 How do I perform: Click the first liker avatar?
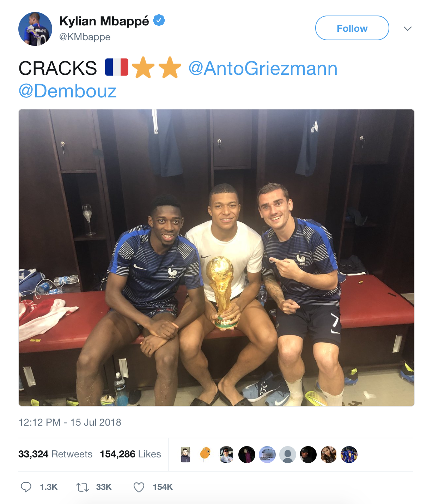click(185, 455)
